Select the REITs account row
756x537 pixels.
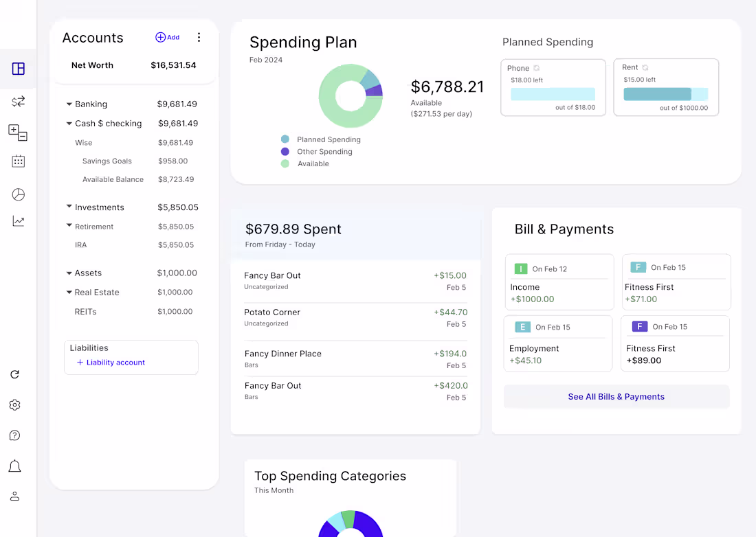click(x=134, y=312)
